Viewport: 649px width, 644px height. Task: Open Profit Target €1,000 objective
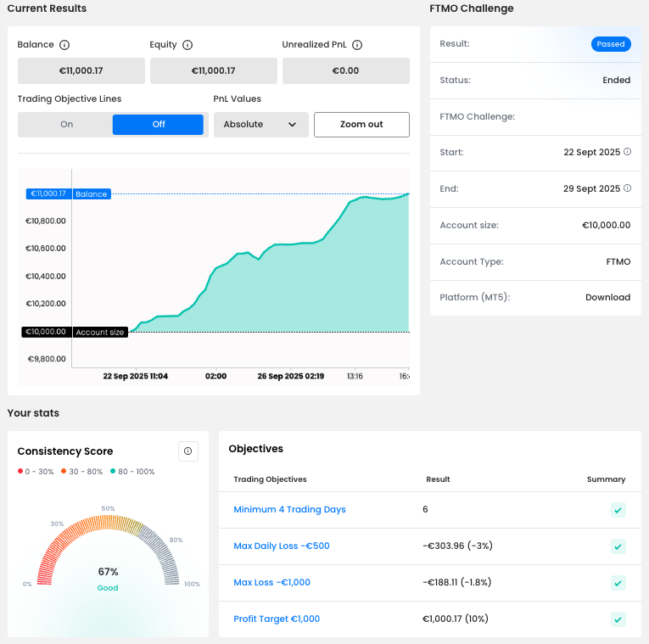coord(277,619)
